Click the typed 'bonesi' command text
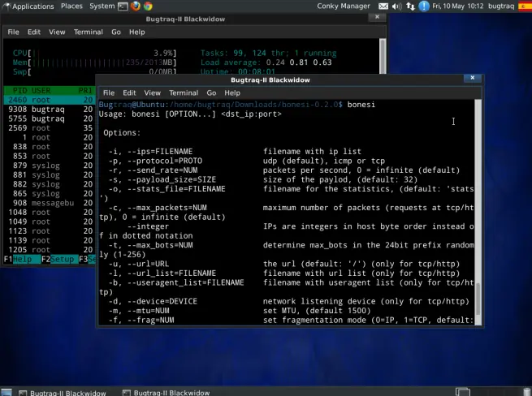Image resolution: width=532 pixels, height=396 pixels. 361,105
